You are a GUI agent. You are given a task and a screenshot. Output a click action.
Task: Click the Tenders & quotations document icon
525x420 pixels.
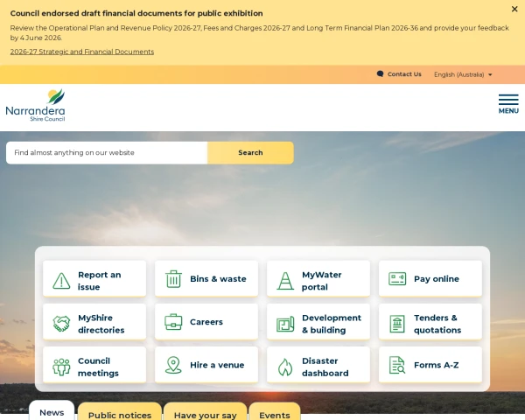[x=397, y=324]
